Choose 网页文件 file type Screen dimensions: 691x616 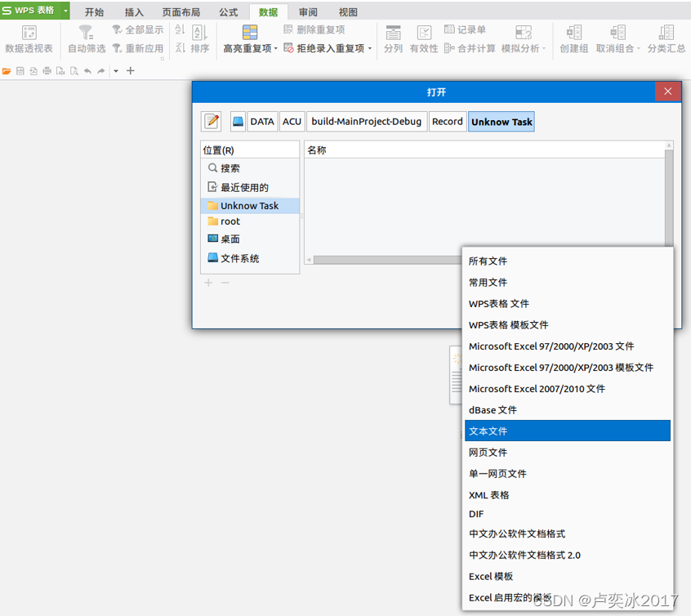click(568, 453)
